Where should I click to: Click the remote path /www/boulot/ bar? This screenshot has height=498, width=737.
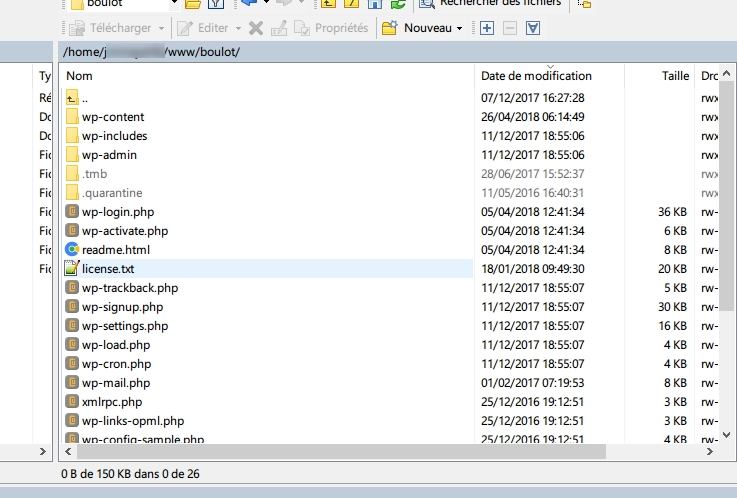tap(398, 52)
